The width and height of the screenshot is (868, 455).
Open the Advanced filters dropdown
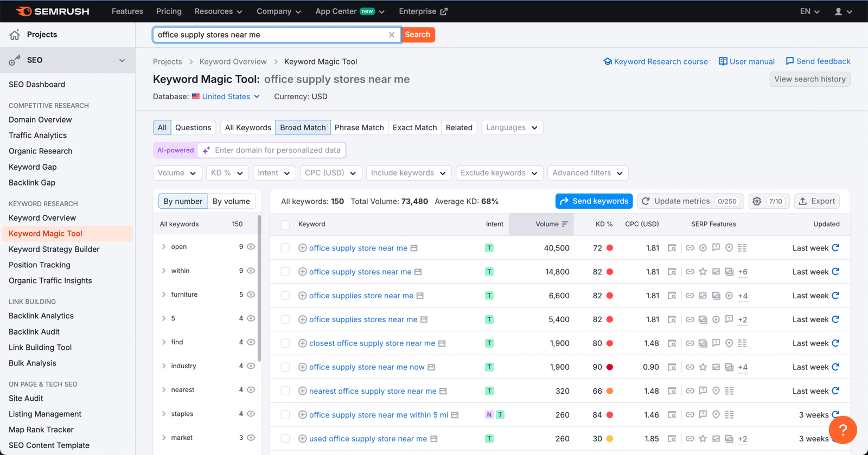click(588, 173)
